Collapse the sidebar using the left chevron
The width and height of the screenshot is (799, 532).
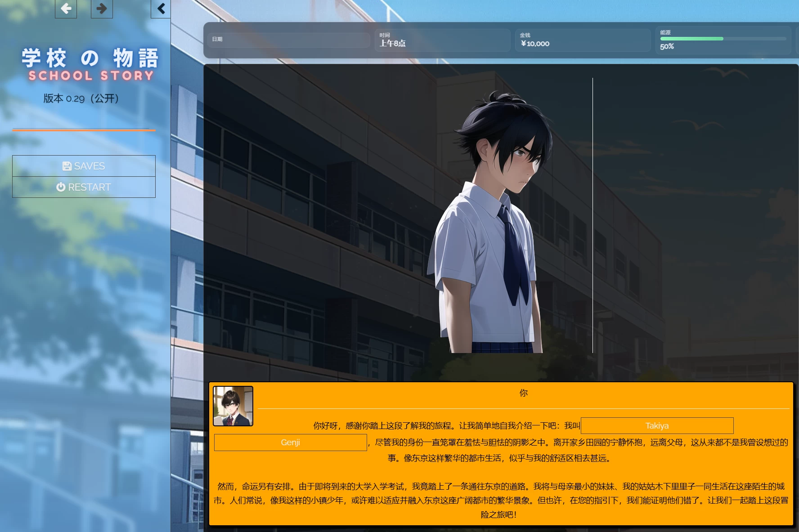pyautogui.click(x=161, y=9)
